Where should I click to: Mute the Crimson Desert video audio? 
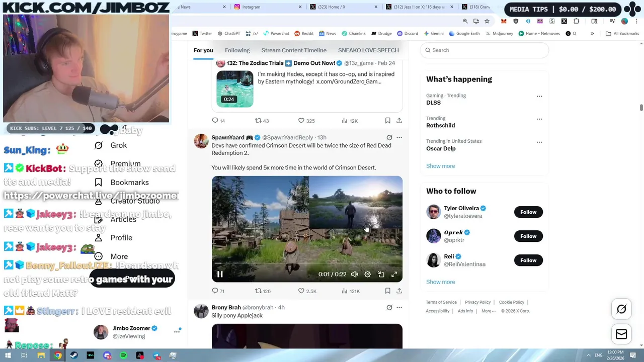tap(354, 274)
